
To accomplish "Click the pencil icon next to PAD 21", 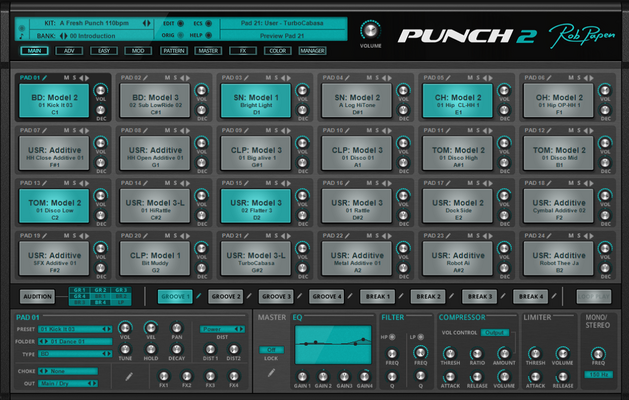I will pyautogui.click(x=247, y=236).
